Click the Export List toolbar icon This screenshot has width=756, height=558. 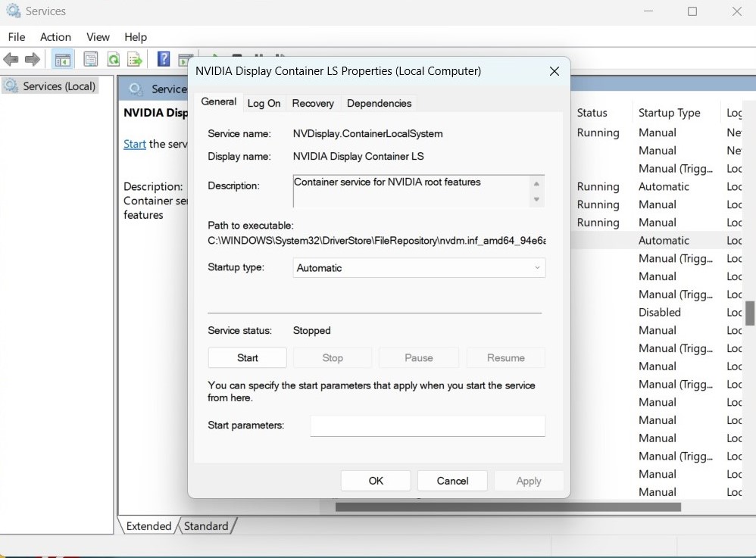tap(135, 59)
